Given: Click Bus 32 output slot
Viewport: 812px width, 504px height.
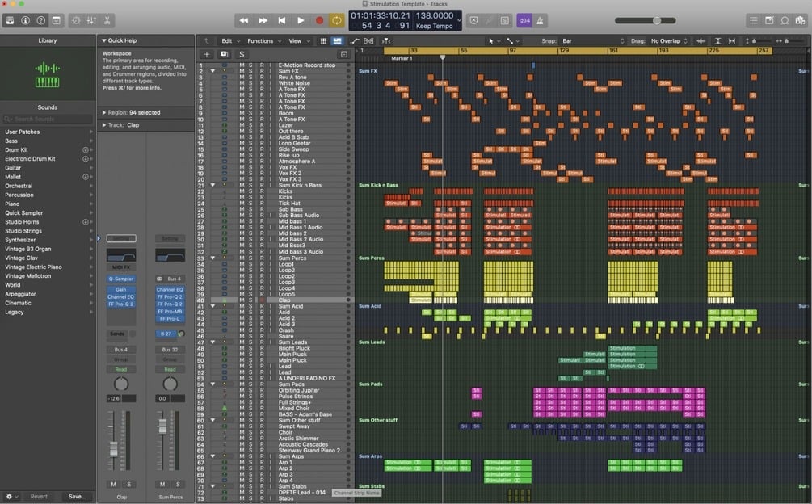Looking at the screenshot, I should (170, 349).
